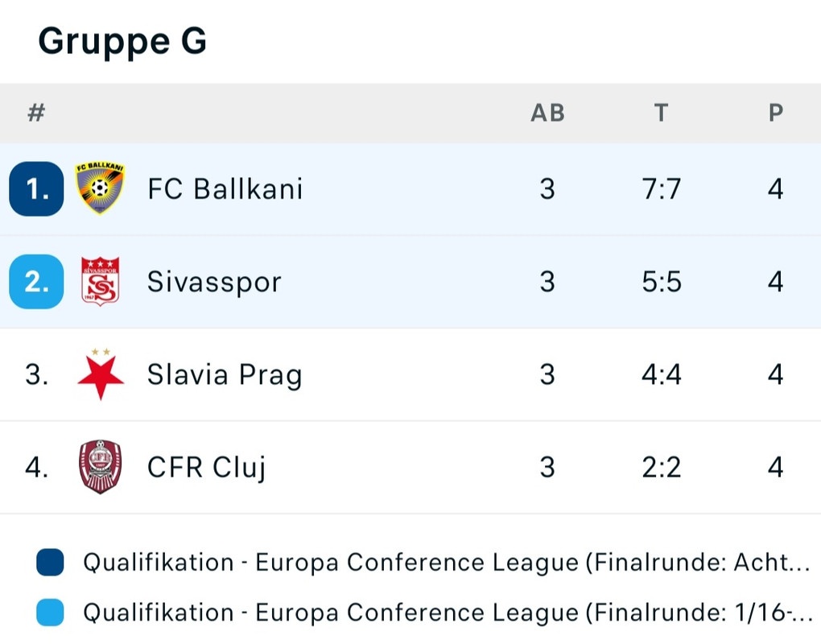Click the Gruppe G heading
Viewport: 821px width, 644px height.
122,40
